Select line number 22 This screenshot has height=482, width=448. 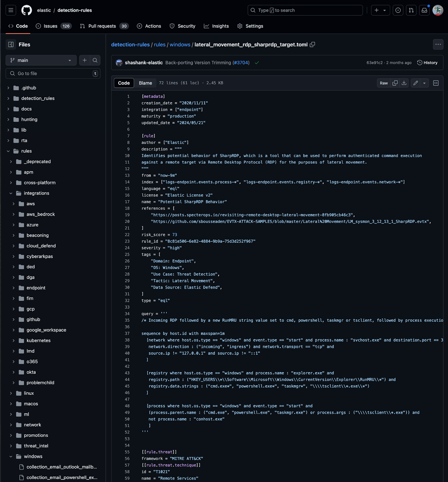127,235
